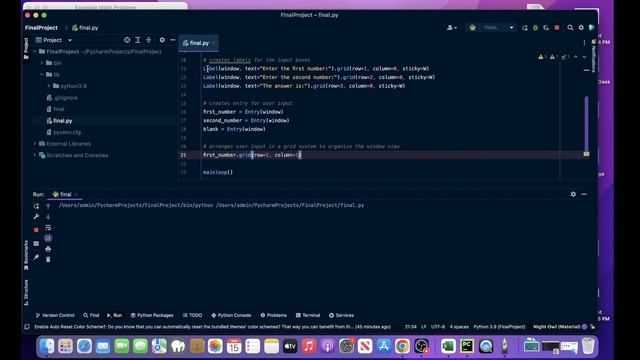This screenshot has height=360, width=640.
Task: Click the 4 spaces indent setting in the status bar
Action: tap(459, 327)
